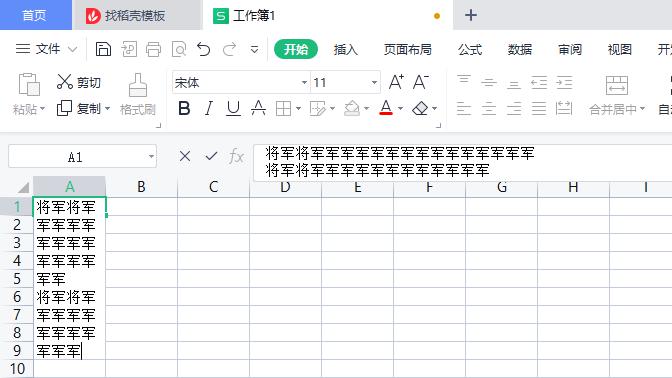Select column B header
Screen dimensions: 672x378
click(x=141, y=187)
